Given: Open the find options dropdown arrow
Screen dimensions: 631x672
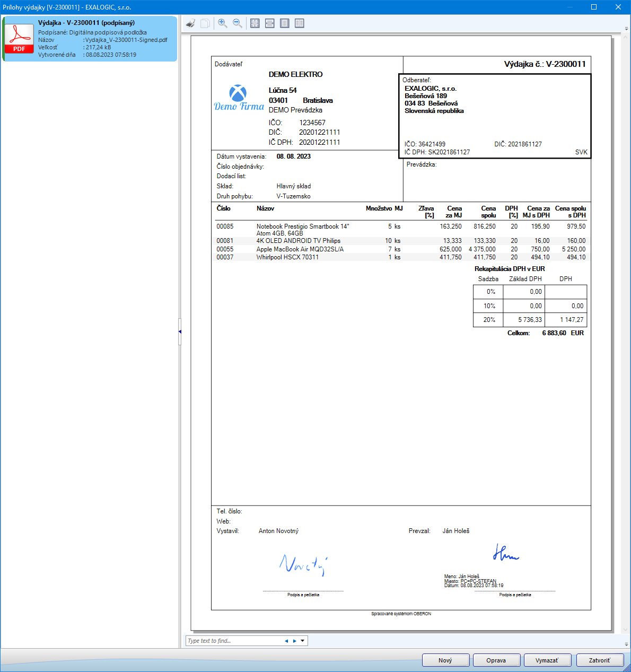Looking at the screenshot, I should pos(303,641).
